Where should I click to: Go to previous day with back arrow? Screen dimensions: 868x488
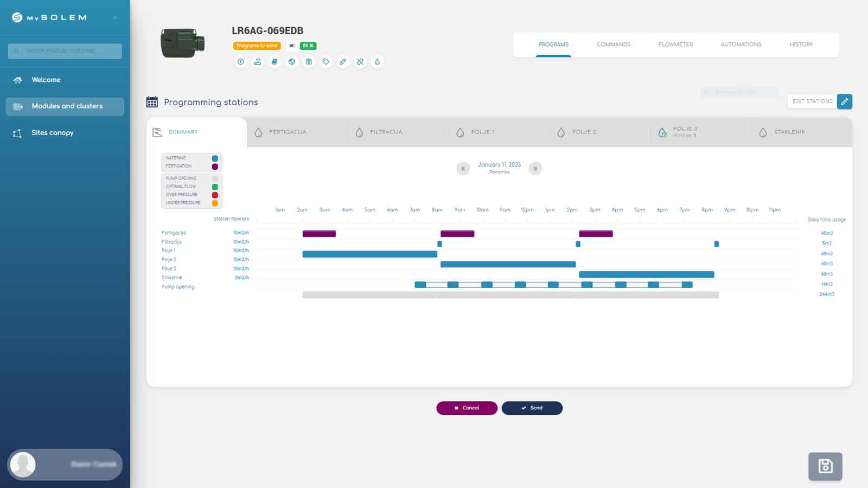point(463,169)
